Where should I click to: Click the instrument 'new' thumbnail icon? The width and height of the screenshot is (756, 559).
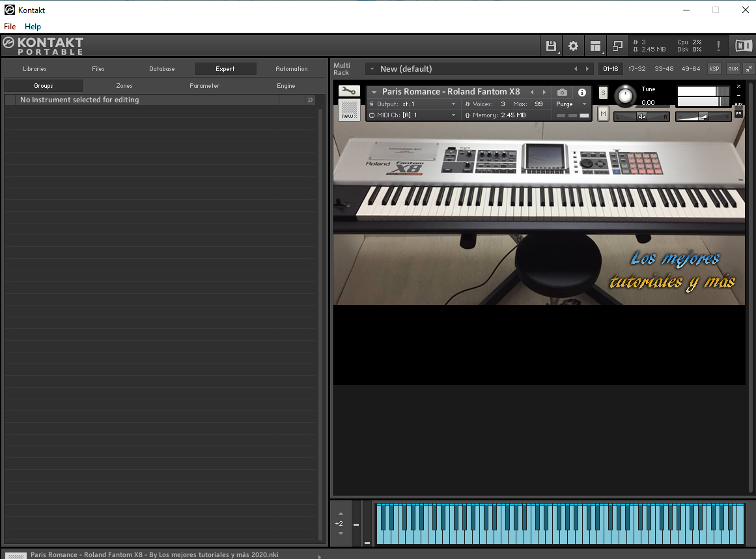click(349, 110)
